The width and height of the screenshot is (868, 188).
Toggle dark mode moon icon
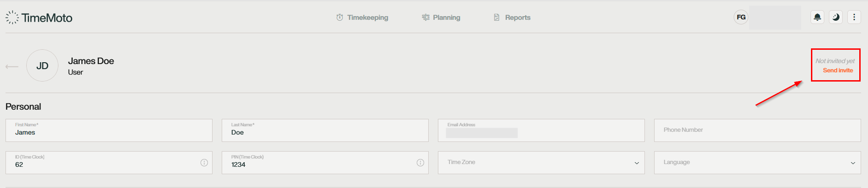pyautogui.click(x=836, y=17)
